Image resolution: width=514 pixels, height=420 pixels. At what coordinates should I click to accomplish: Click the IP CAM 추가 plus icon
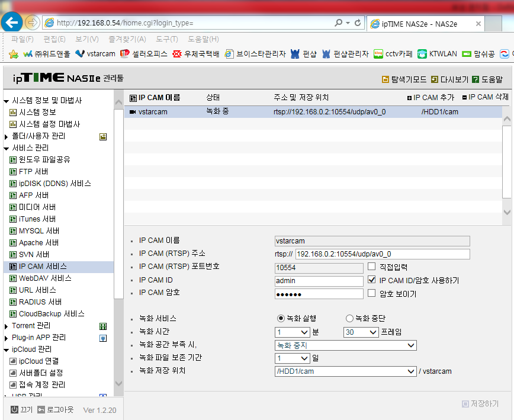pyautogui.click(x=409, y=98)
